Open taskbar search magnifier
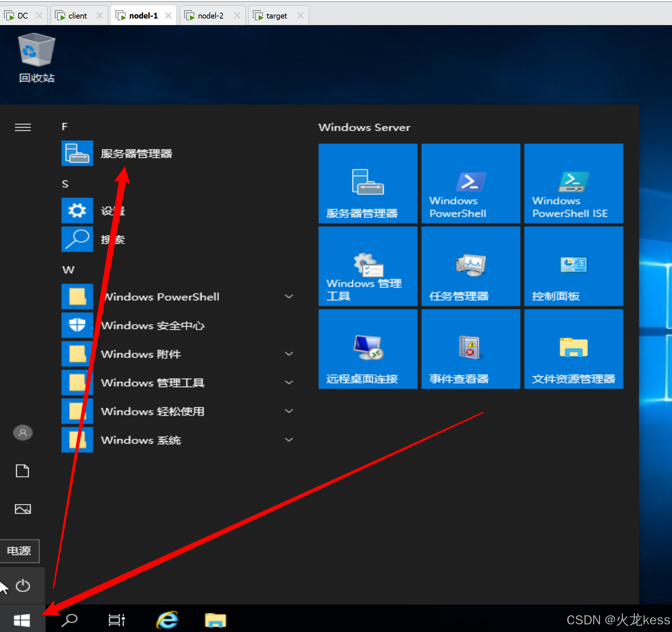 click(69, 620)
